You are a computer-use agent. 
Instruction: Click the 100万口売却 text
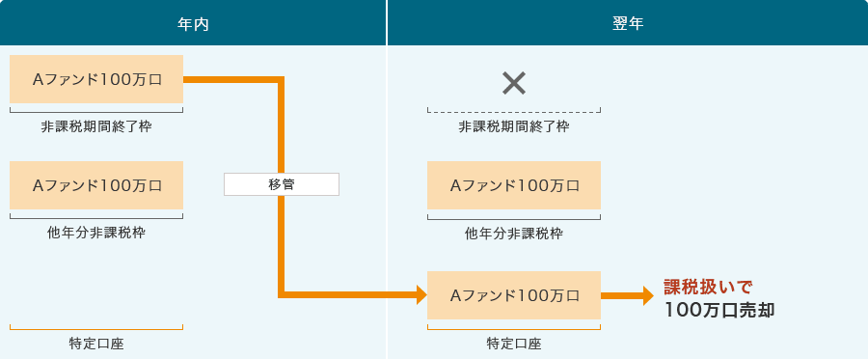(x=719, y=310)
